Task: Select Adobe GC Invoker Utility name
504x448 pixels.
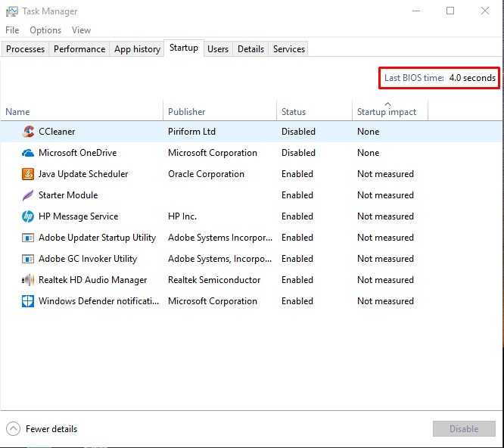Action: click(x=88, y=259)
